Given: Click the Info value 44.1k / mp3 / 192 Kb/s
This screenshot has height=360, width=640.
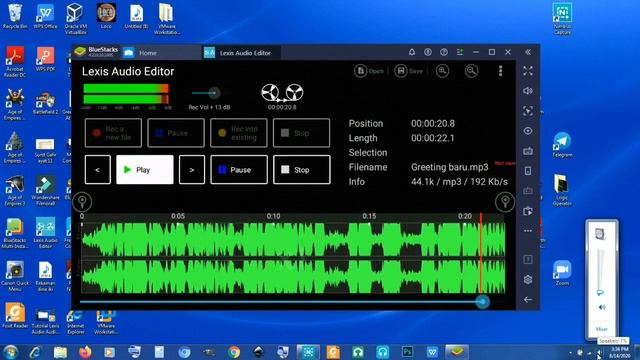Looking at the screenshot, I should [459, 182].
